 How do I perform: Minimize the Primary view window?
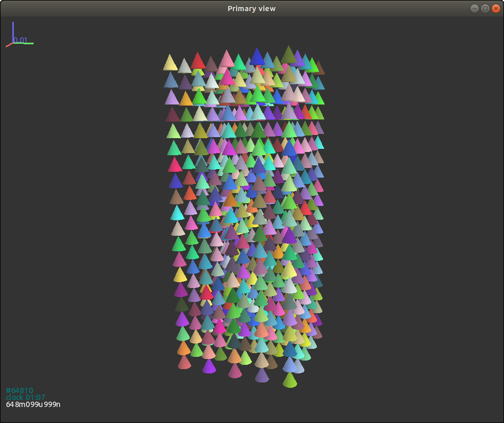coord(475,8)
